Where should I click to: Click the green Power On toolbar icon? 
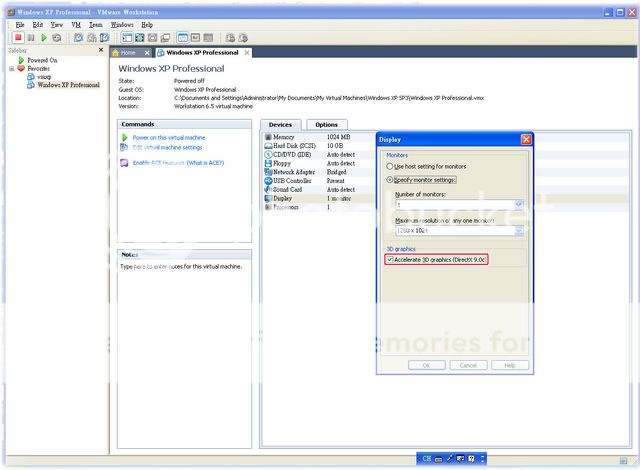44,38
